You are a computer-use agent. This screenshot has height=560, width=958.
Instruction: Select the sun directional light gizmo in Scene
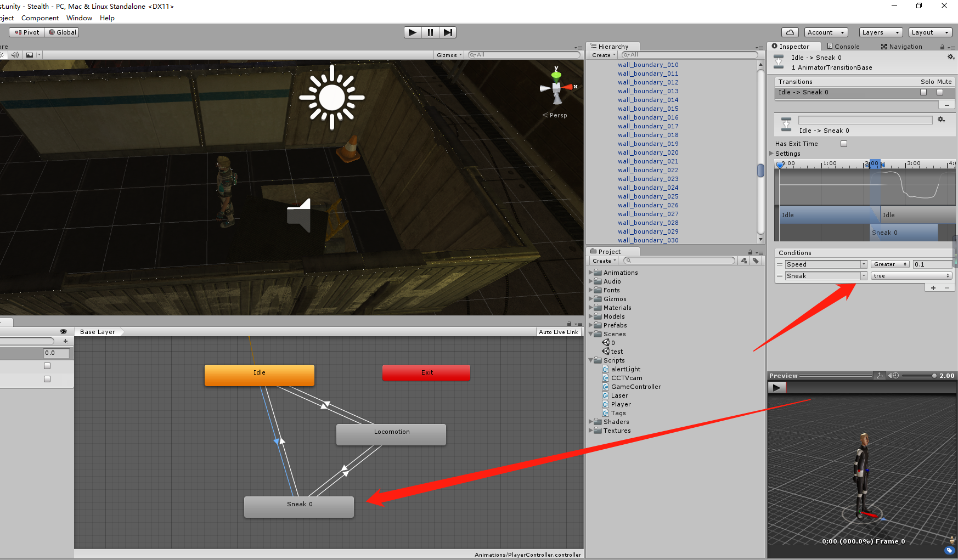point(332,98)
